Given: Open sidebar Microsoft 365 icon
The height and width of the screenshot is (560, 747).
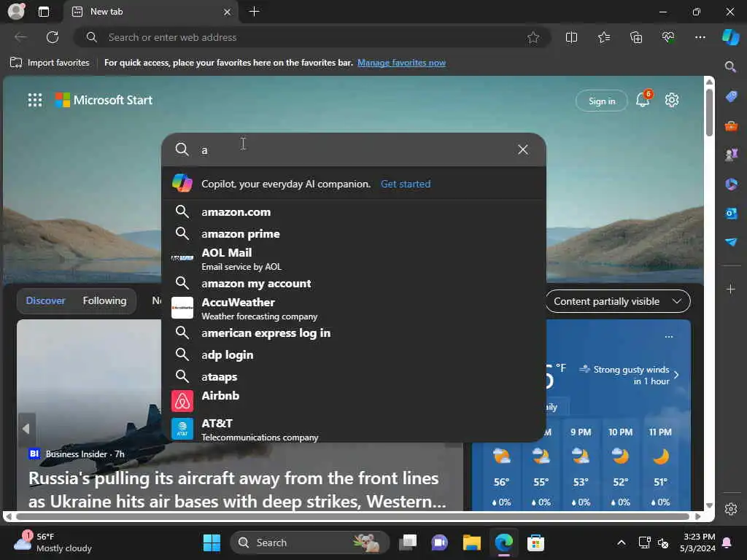Looking at the screenshot, I should 731,184.
